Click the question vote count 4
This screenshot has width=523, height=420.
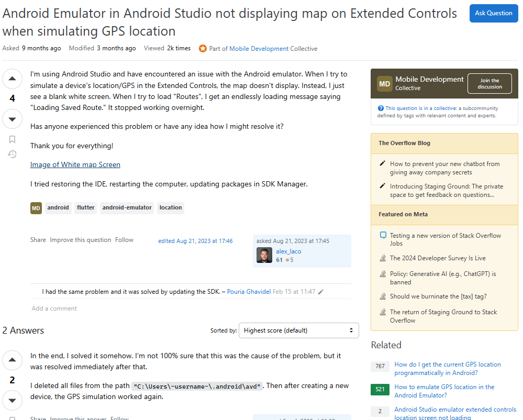pyautogui.click(x=13, y=98)
